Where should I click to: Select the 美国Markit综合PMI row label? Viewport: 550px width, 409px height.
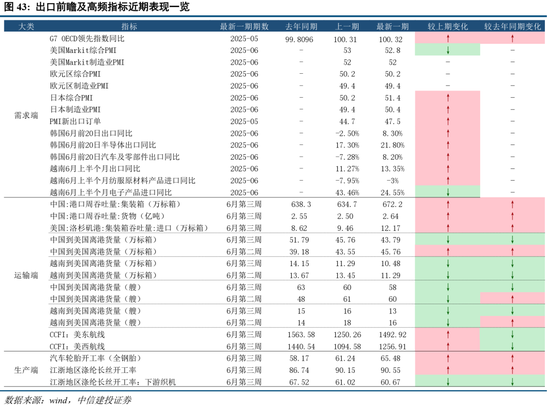pyautogui.click(x=83, y=51)
